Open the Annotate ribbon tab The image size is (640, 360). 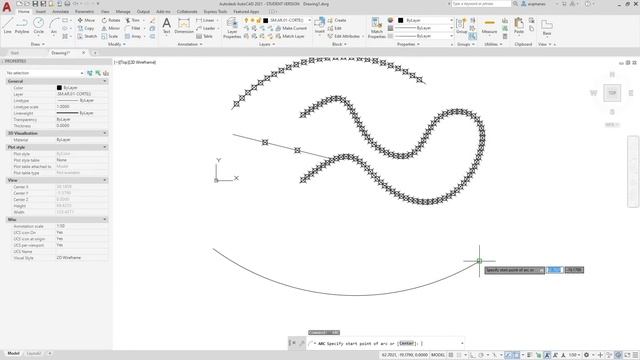point(60,12)
